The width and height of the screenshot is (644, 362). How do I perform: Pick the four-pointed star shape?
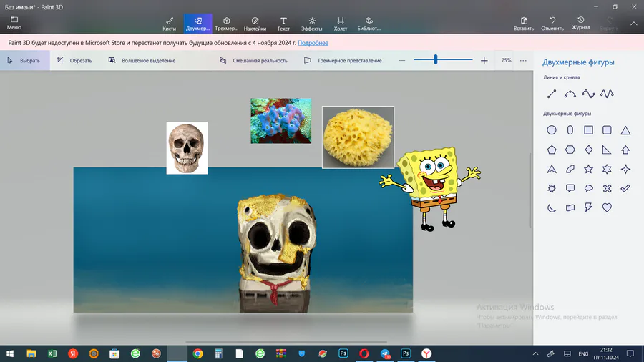(x=625, y=169)
